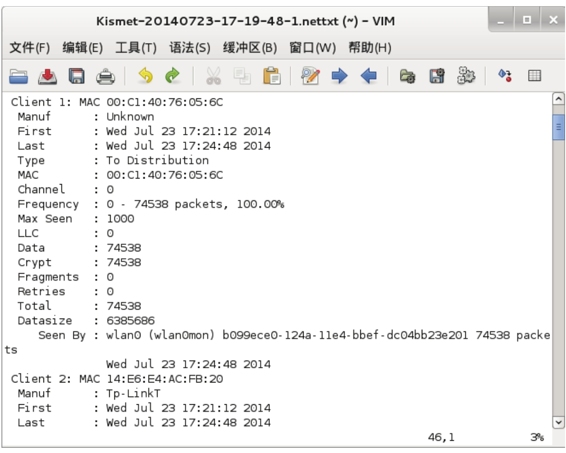Open the 文件(F) menu

click(30, 48)
